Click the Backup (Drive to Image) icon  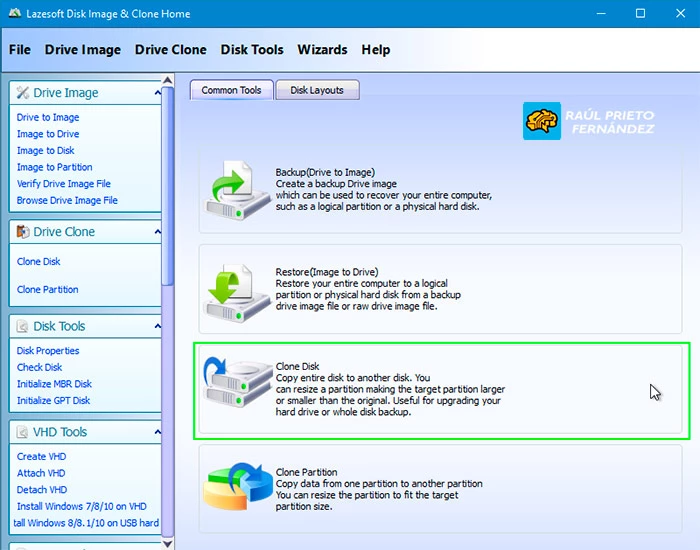tap(236, 191)
